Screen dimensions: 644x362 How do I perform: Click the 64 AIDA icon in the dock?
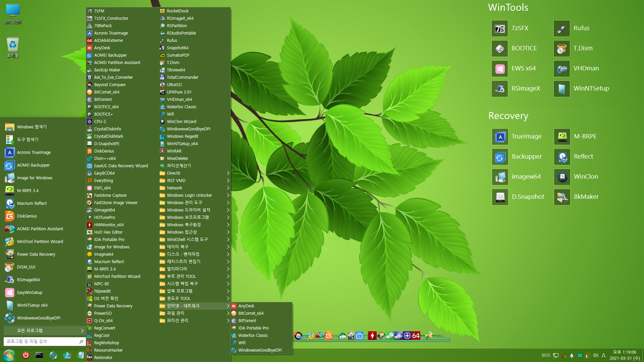[416, 336]
